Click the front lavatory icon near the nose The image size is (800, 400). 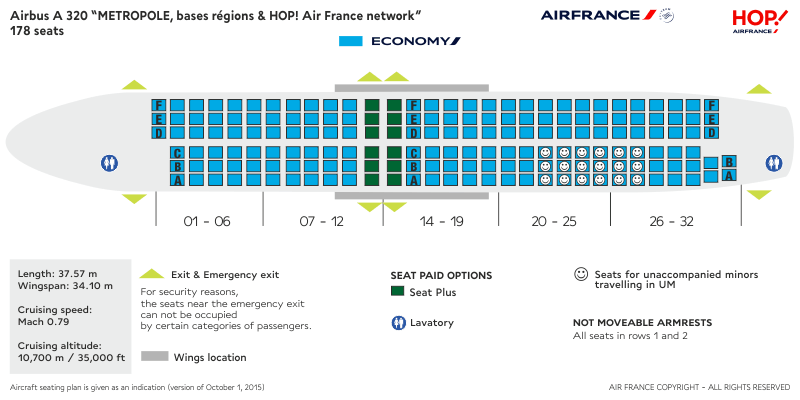108,162
